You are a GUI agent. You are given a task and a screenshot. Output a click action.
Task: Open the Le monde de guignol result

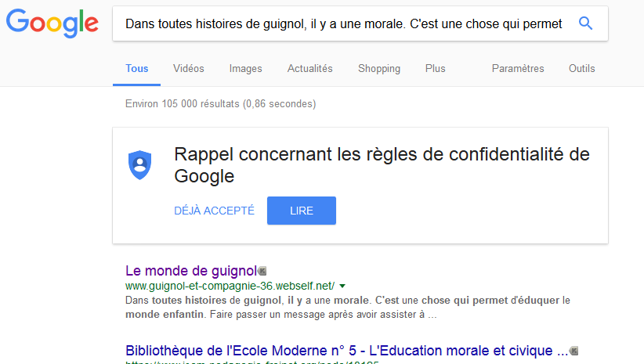tap(191, 271)
